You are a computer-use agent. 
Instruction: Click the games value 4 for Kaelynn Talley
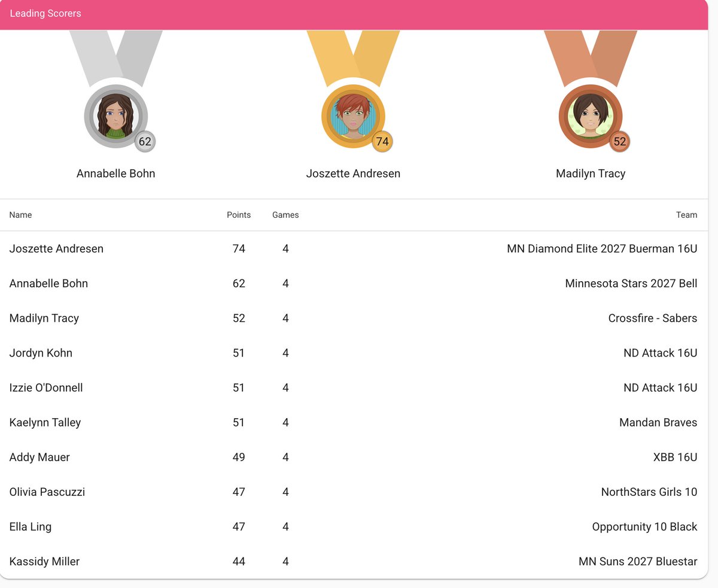285,422
